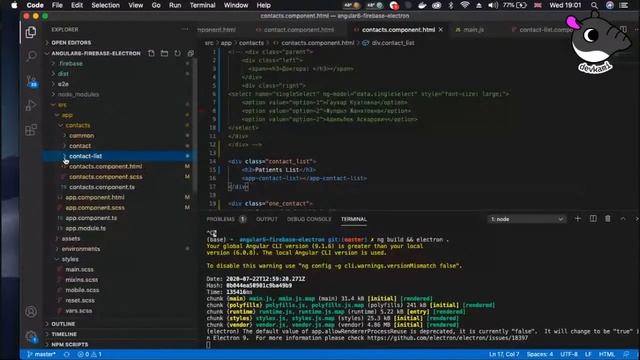Open vars.scss in styles folder
The height and width of the screenshot is (360, 640).
(79, 311)
